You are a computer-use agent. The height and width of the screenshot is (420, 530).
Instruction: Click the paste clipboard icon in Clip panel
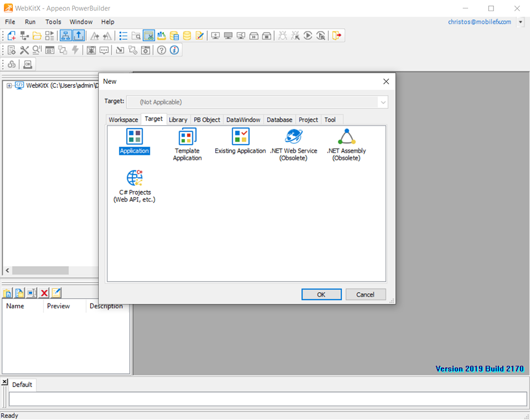point(7,293)
